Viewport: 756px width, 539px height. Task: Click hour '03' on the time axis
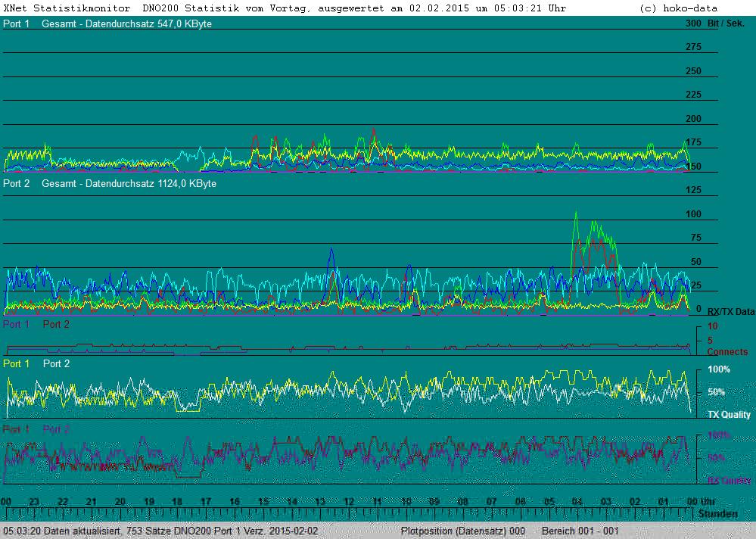[x=606, y=501]
